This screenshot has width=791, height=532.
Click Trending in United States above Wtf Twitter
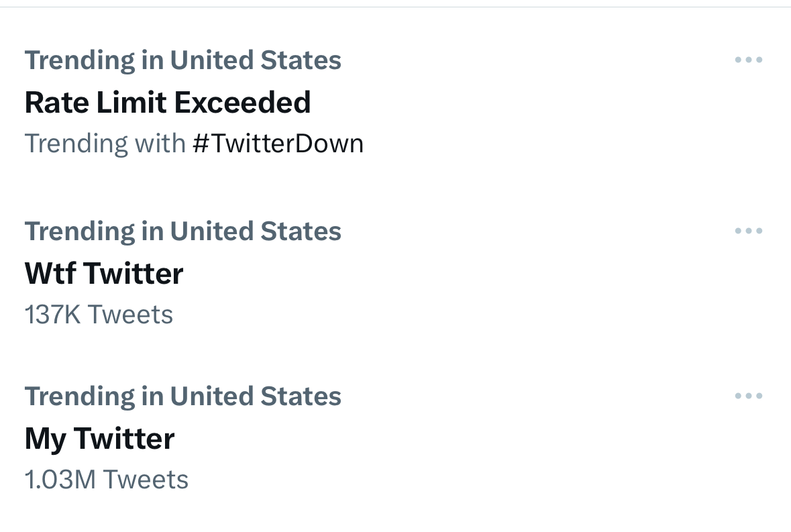(x=182, y=231)
